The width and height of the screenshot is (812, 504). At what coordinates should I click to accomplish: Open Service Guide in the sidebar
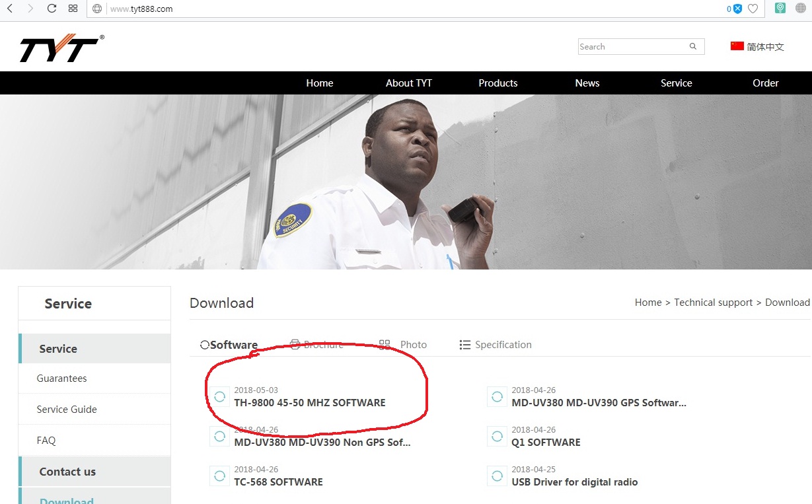[x=95, y=410]
